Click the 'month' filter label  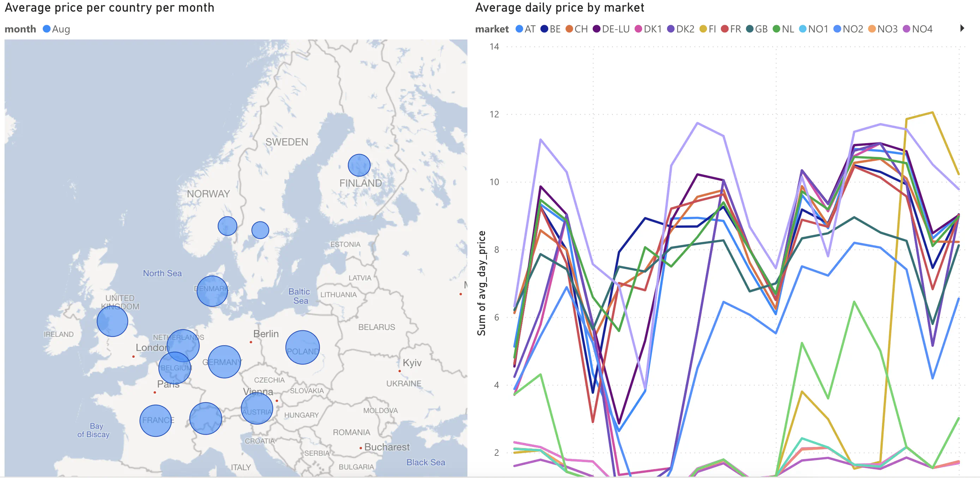click(20, 29)
